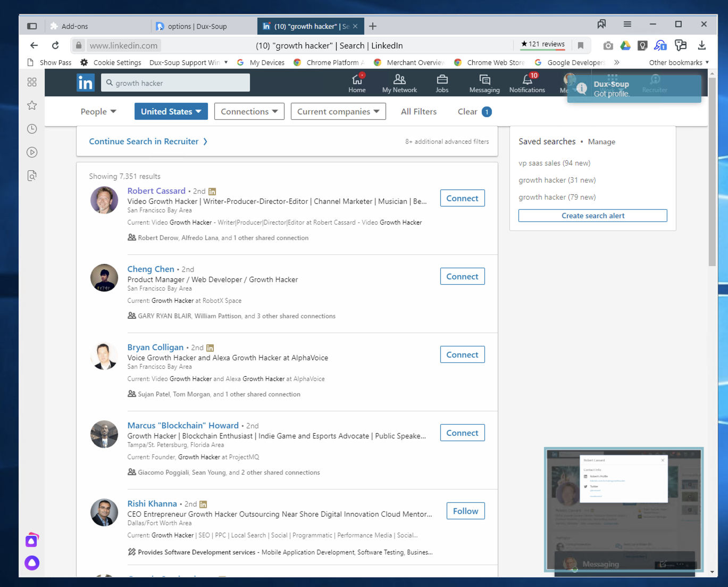Open Bookmarks star in sidebar
728x587 pixels.
point(32,105)
